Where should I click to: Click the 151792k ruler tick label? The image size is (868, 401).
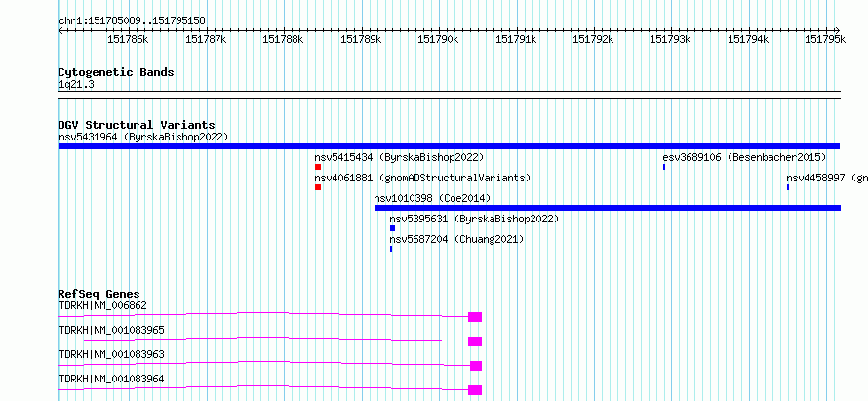[x=593, y=39]
